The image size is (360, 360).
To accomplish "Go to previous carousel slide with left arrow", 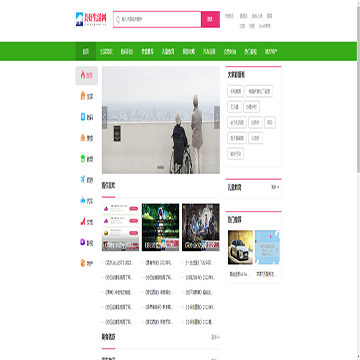I will point(105,117).
